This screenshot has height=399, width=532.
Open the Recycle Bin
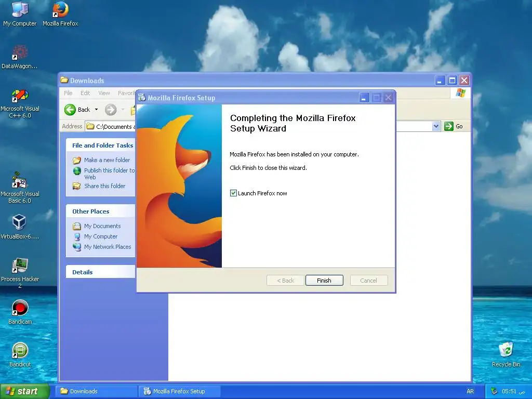[506, 354]
